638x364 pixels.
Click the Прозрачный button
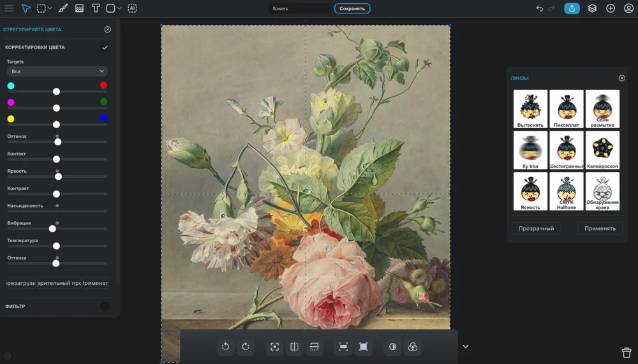[x=536, y=229]
